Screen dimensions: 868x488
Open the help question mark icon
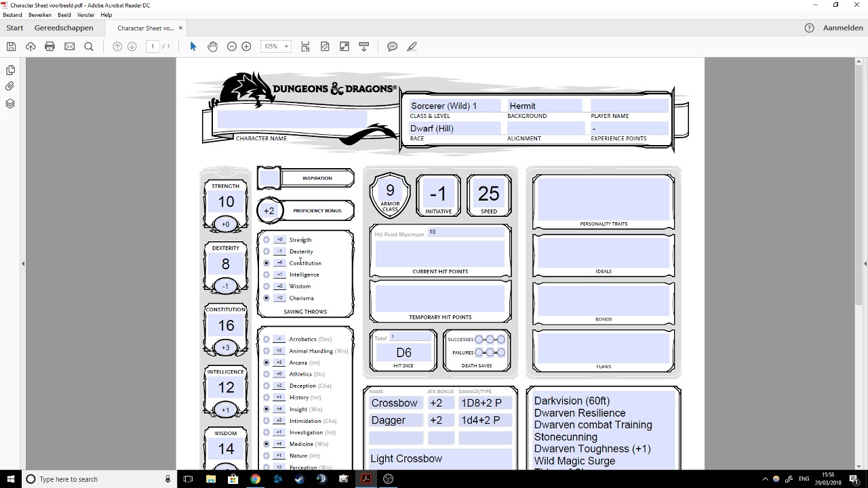click(x=809, y=28)
